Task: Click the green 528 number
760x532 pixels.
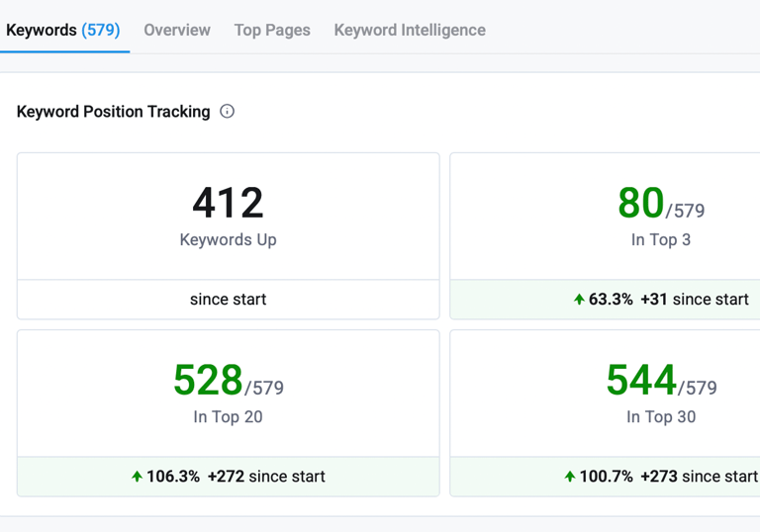Action: tap(208, 381)
